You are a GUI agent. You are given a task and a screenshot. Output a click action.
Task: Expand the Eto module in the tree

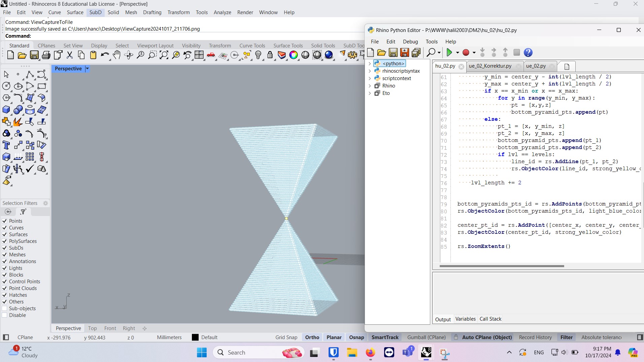[370, 93]
